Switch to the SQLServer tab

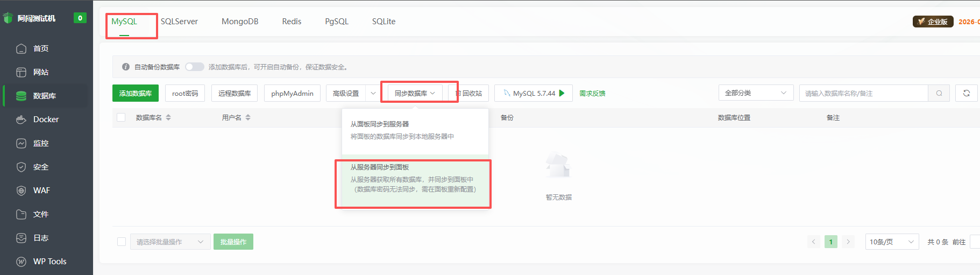coord(179,22)
